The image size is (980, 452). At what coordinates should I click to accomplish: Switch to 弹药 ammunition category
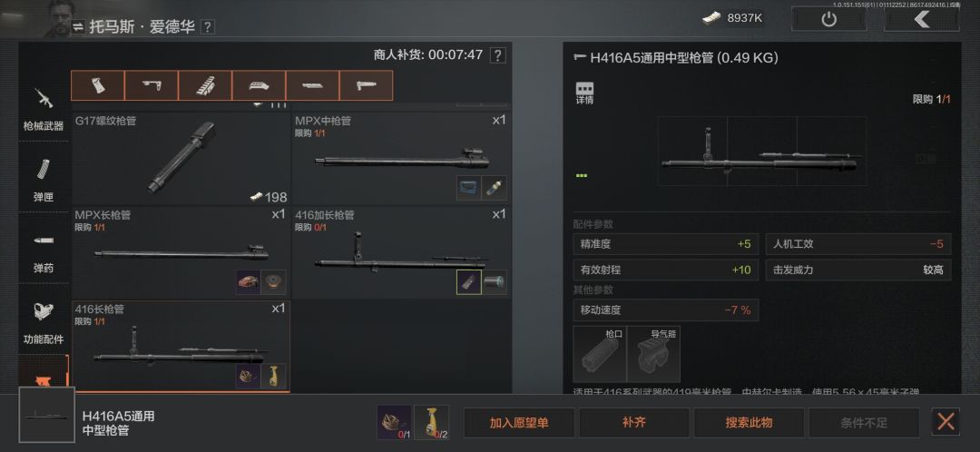(44, 250)
